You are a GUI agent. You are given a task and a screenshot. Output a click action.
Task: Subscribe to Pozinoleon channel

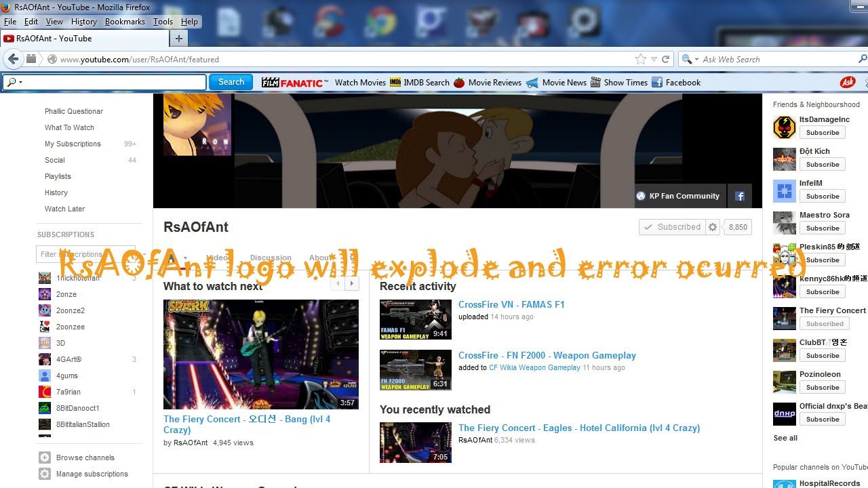coord(823,388)
